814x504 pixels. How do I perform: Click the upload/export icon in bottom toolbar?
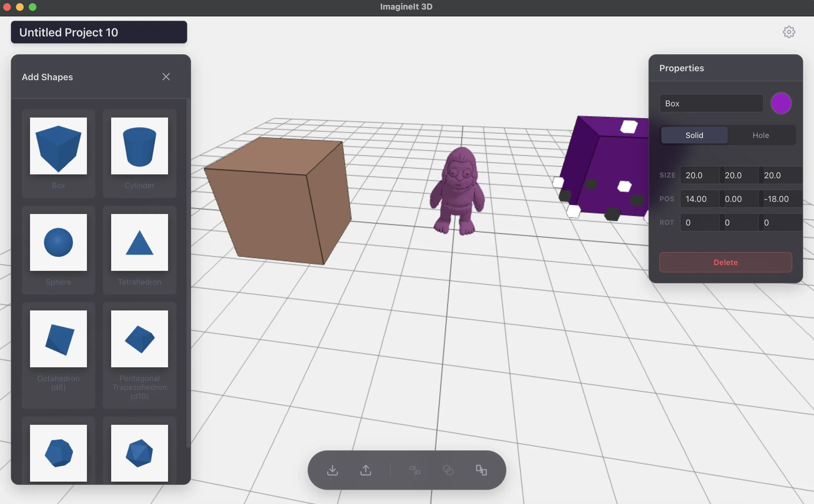tap(366, 470)
